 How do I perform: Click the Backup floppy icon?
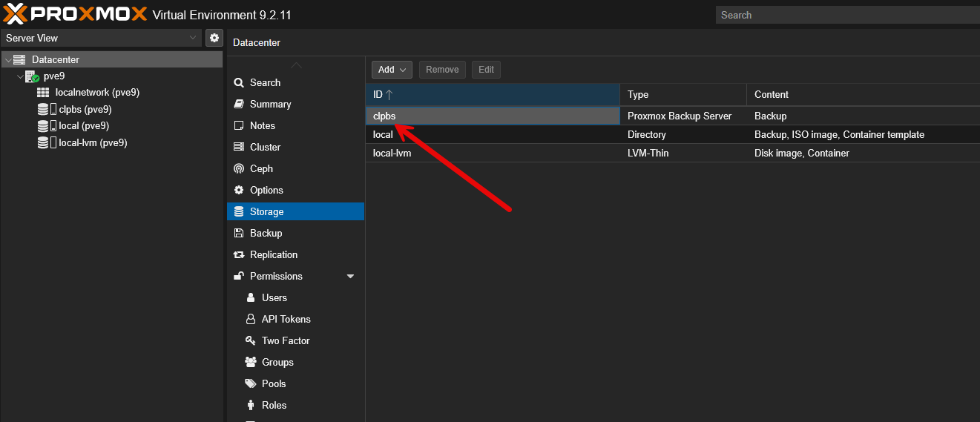tap(239, 233)
